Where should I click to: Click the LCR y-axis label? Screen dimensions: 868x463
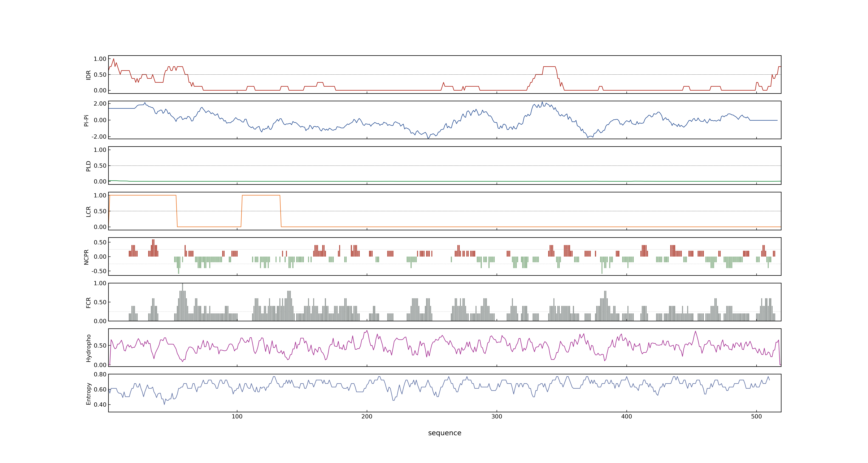point(88,211)
